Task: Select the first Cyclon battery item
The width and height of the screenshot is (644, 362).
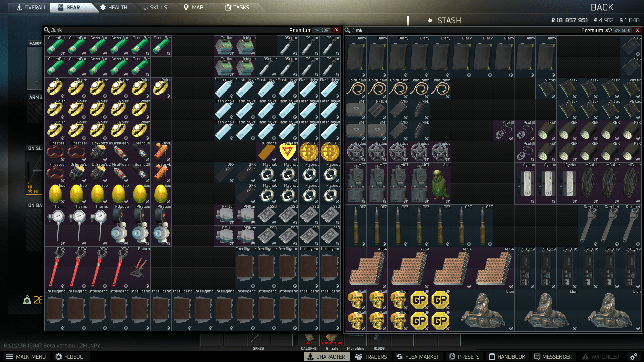Action: [525, 183]
